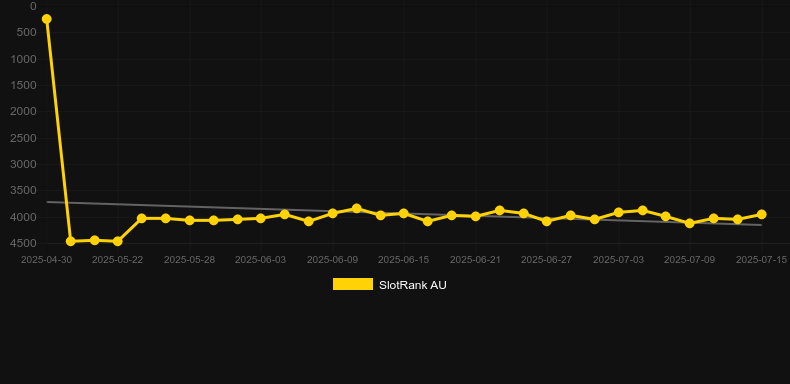Select the data point for 2025-07-03
Screen dimensions: 790x384
coord(619,212)
